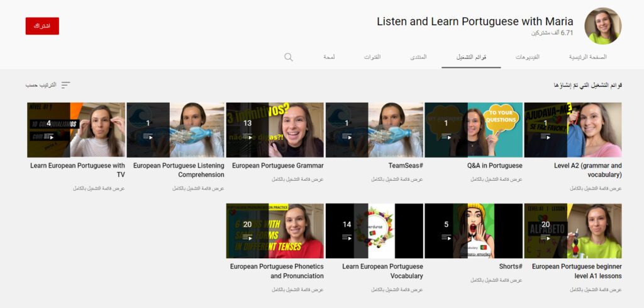View full playlist link under Level A2
The height and width of the screenshot is (308, 644).
click(x=596, y=188)
